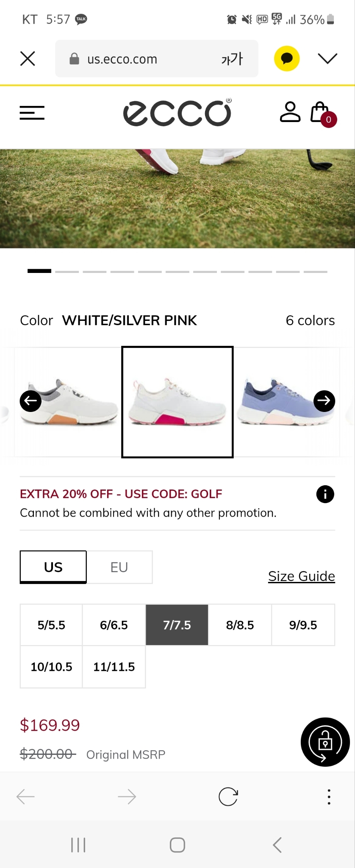Switch to US sizing tab
Viewport: 355px width, 868px height.
53,567
